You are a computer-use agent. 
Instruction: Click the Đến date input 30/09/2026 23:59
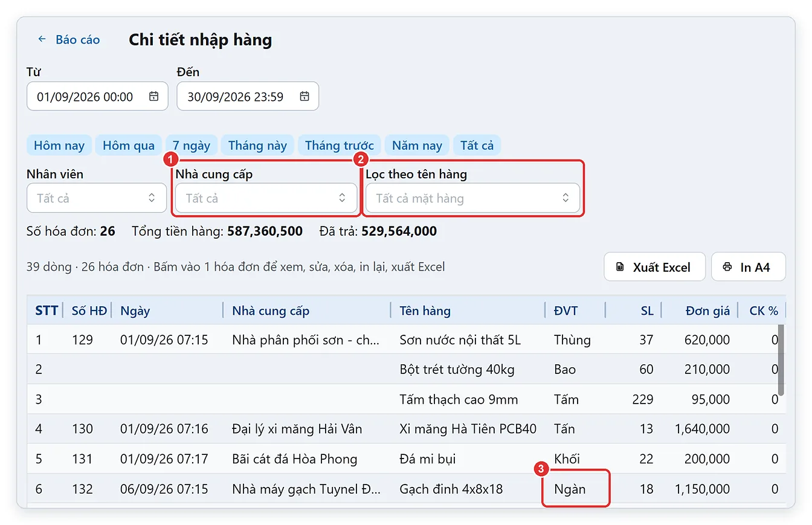point(248,97)
